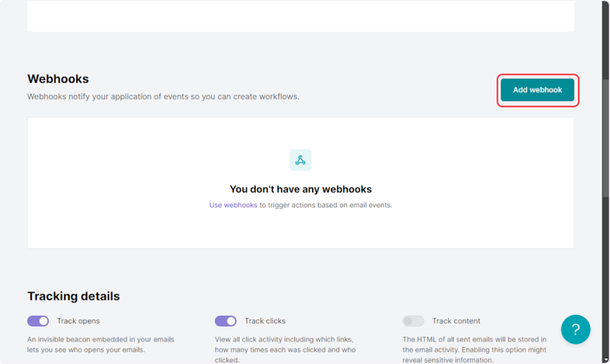Enable the Track content toggle
Screen dimensions: 610x364
[x=413, y=321]
